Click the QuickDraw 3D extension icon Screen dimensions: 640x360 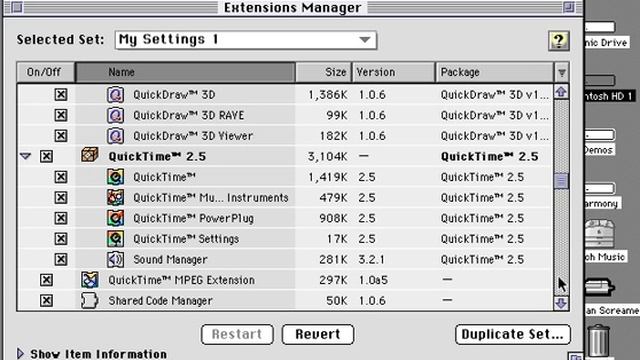(x=116, y=95)
